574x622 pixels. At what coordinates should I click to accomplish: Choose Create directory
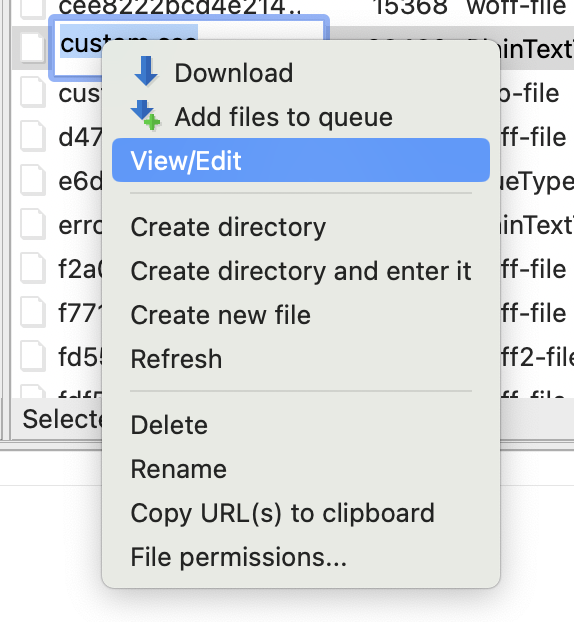[x=301, y=227]
